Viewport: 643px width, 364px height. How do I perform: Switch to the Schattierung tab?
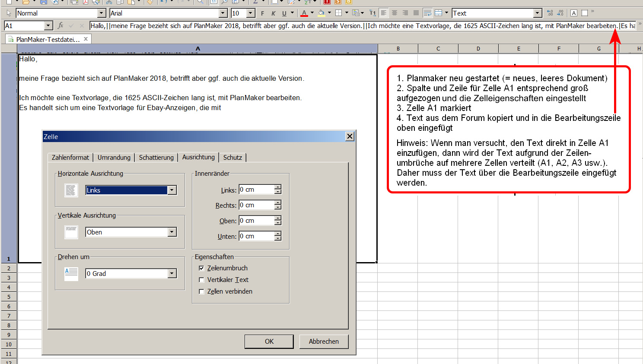click(x=156, y=158)
